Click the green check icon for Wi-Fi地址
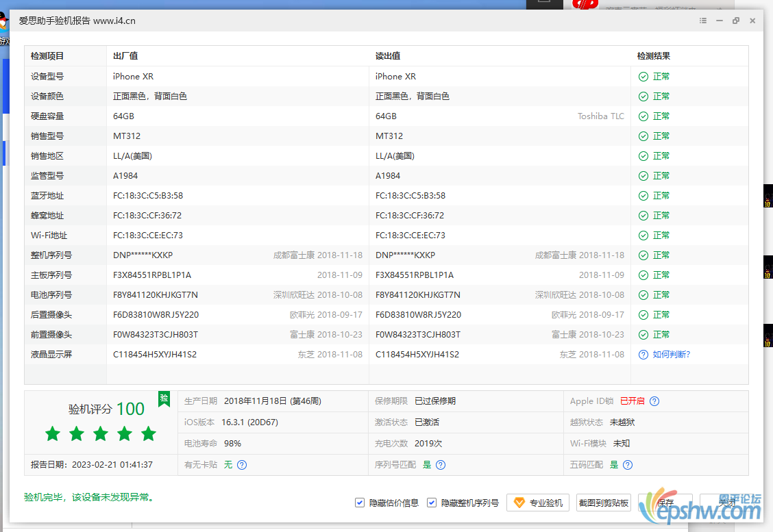 point(643,236)
